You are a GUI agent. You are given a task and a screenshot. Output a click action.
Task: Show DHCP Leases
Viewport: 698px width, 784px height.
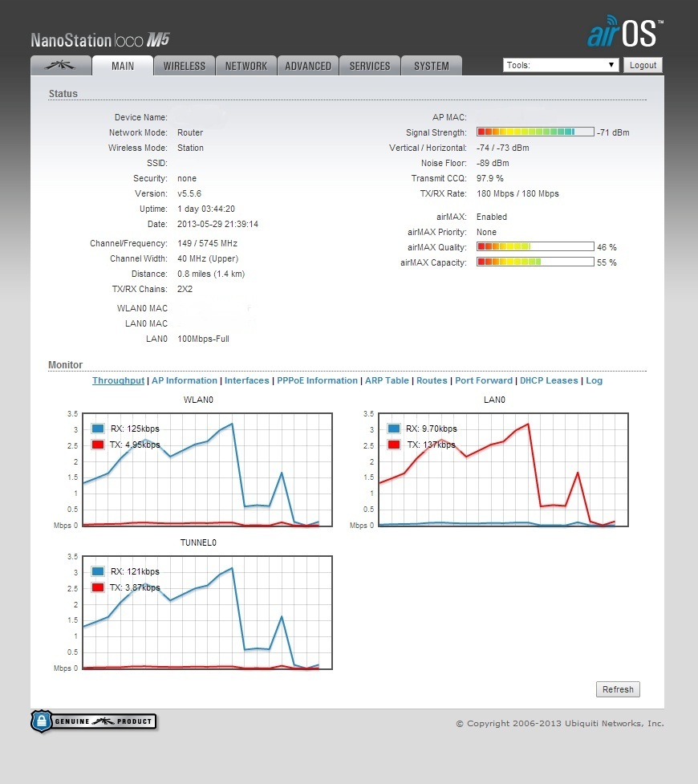549,380
